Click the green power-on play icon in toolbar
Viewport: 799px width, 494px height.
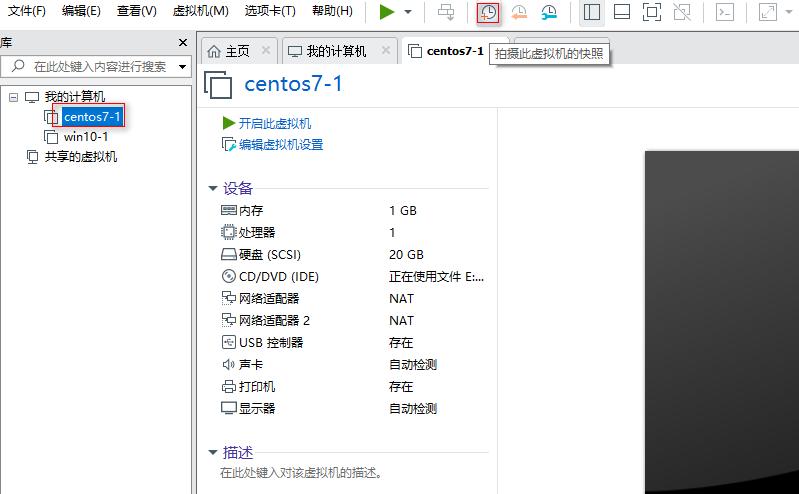387,12
